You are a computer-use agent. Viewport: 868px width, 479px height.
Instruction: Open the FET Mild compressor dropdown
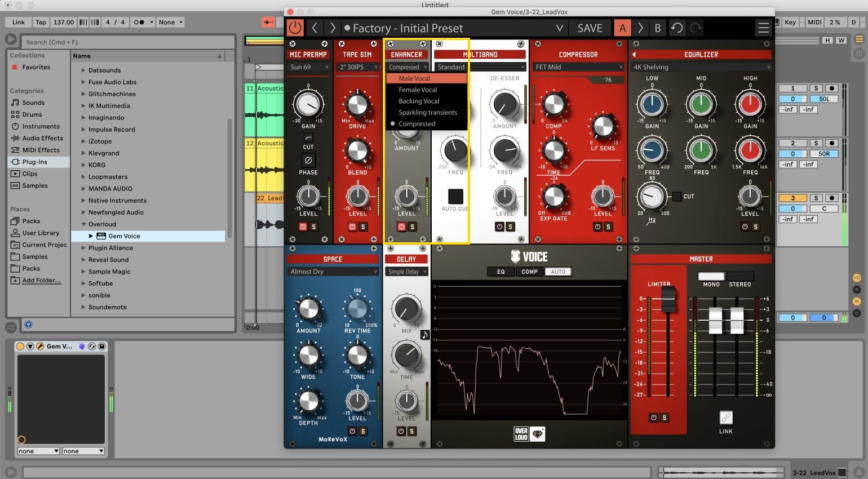pyautogui.click(x=578, y=67)
